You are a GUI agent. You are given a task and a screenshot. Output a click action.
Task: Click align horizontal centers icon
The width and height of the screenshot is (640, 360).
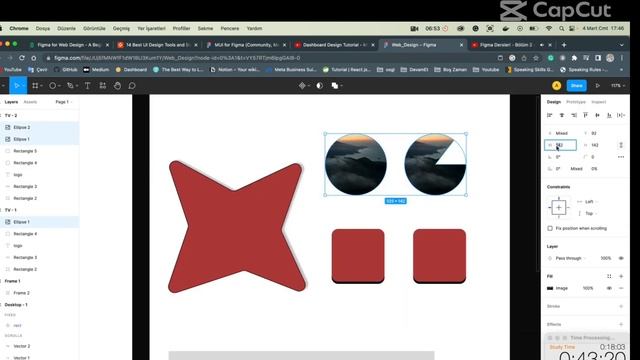point(562,116)
